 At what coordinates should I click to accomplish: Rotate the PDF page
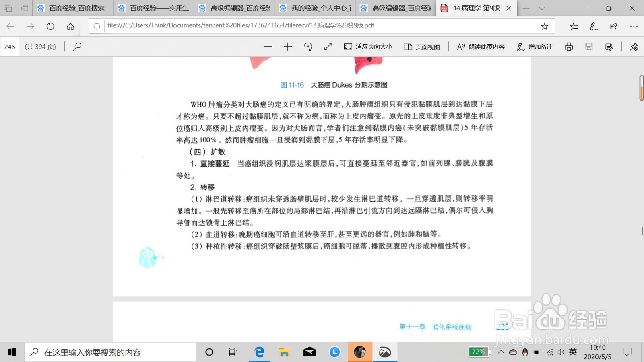[308, 47]
